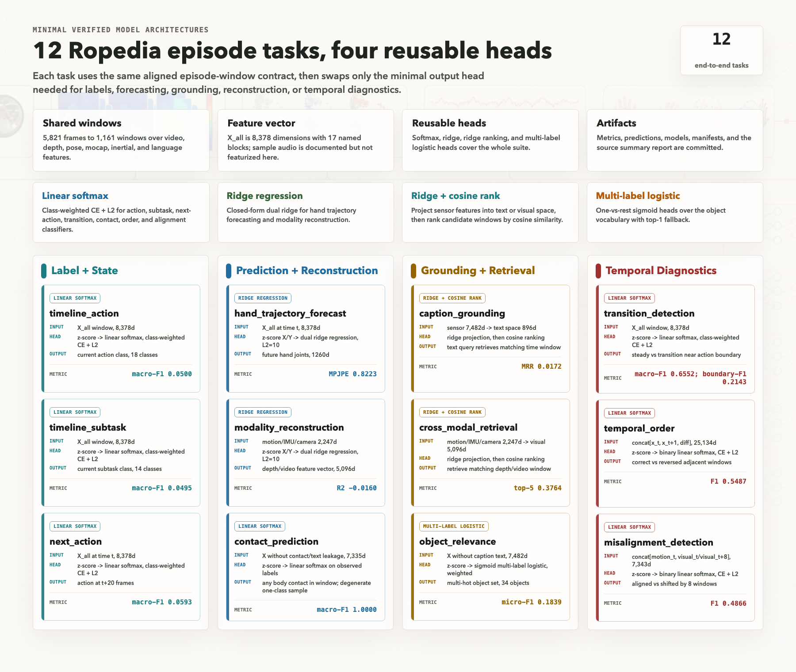Image resolution: width=796 pixels, height=672 pixels.
Task: Select the "Shared windows" summary card heading
Action: [x=82, y=123]
